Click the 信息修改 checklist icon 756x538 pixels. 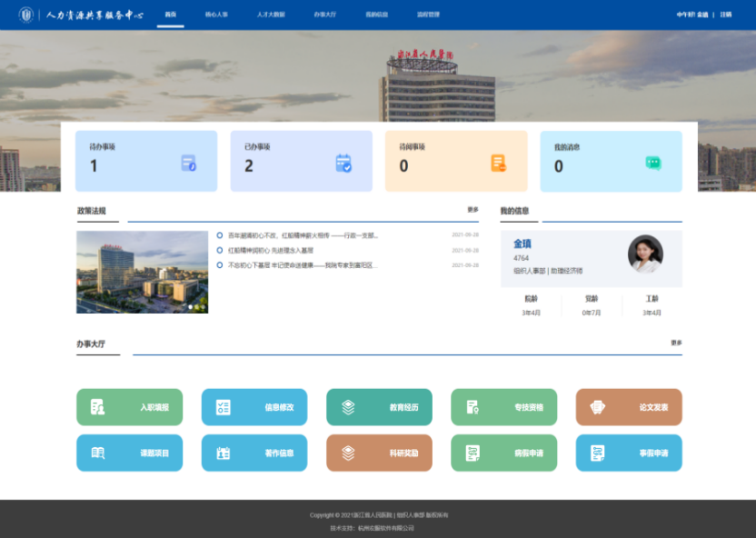223,407
